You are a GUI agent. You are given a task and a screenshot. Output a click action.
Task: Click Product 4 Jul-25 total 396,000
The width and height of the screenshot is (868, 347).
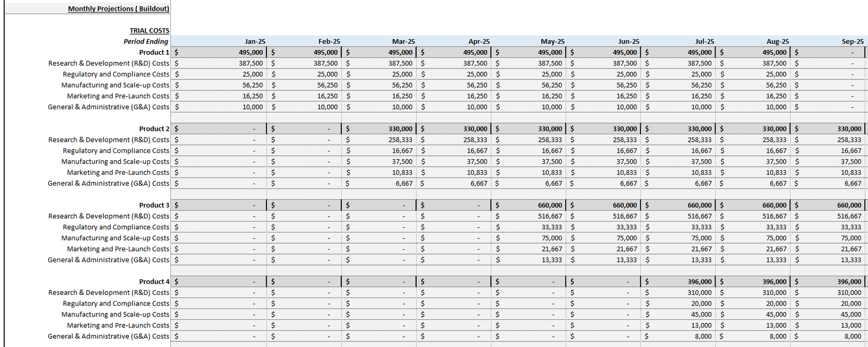(700, 282)
